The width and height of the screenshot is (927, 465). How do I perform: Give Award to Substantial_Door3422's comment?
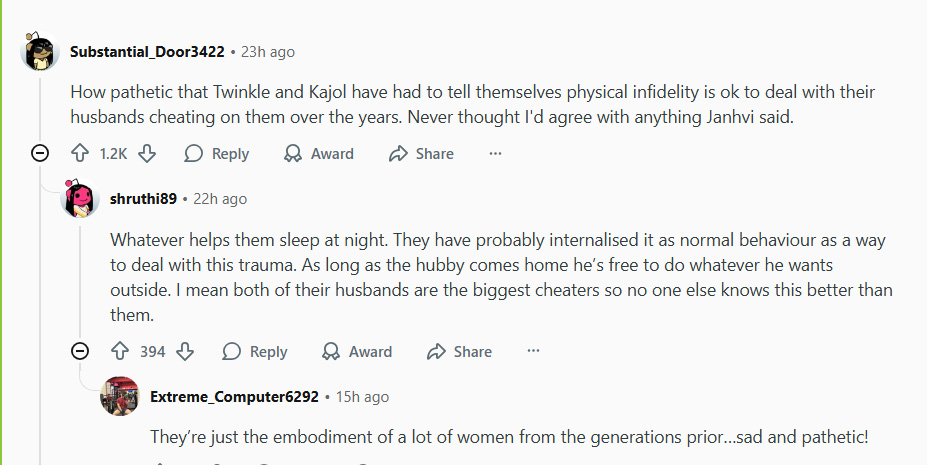coord(319,154)
